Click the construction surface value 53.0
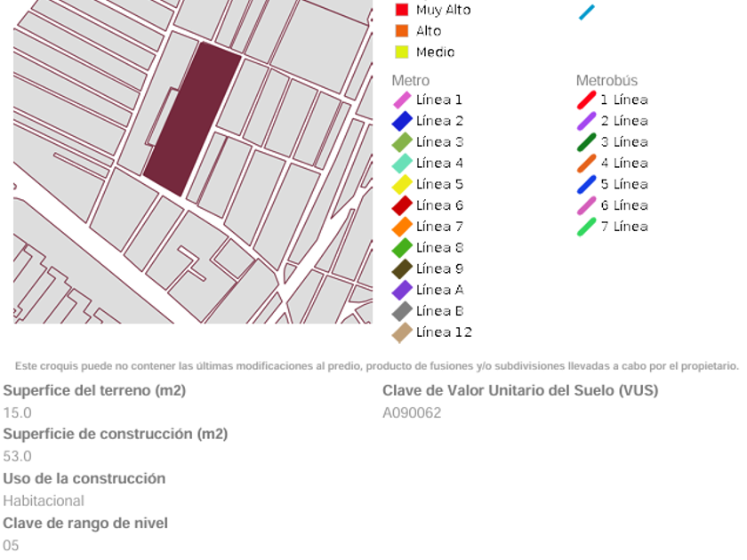747x560 pixels. pos(17,456)
